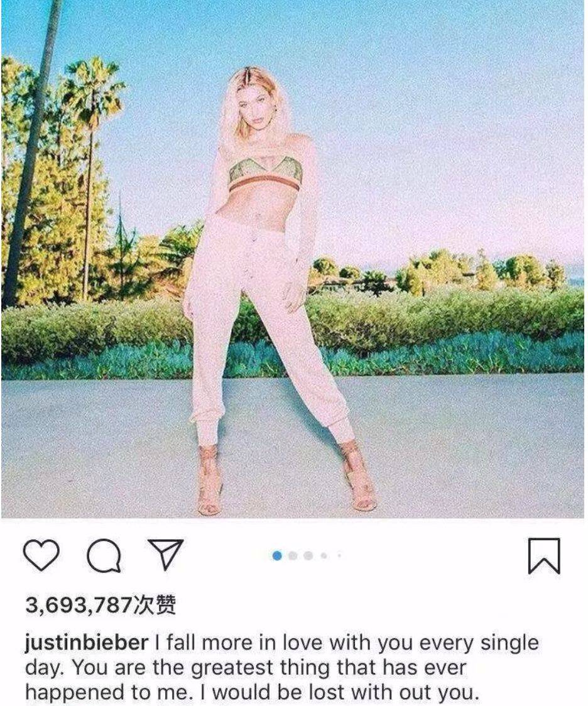Share post using paper plane icon
This screenshot has height=706, width=588.
tap(166, 554)
